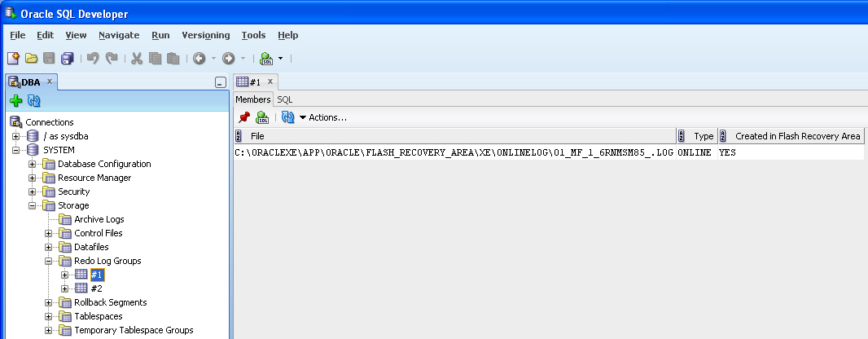Click the Cut scissors icon
This screenshot has height=339, width=868.
point(137,58)
